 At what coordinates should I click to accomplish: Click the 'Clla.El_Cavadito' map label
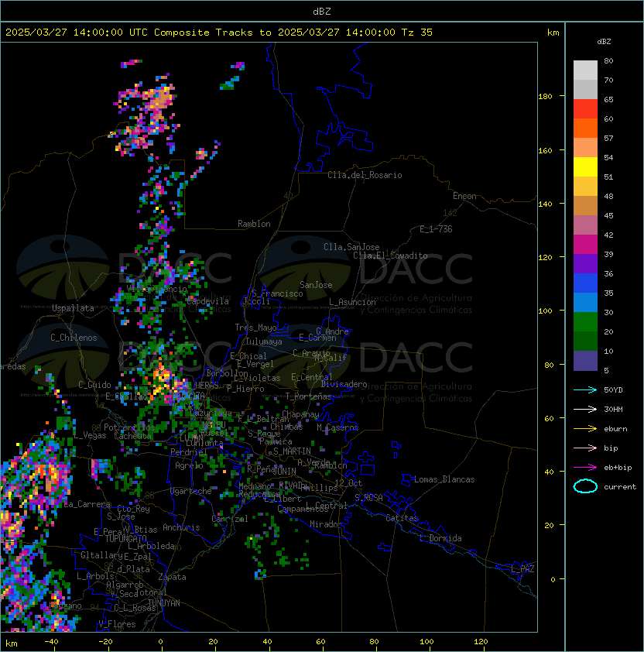(390, 256)
